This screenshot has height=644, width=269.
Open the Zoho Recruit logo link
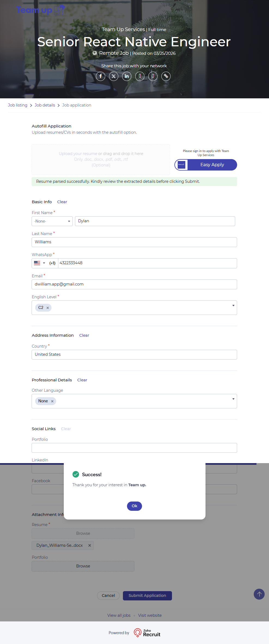click(147, 633)
